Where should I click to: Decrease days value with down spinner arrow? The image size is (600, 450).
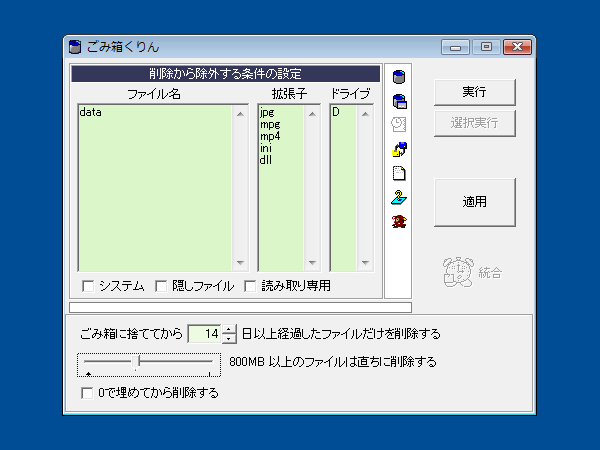228,338
